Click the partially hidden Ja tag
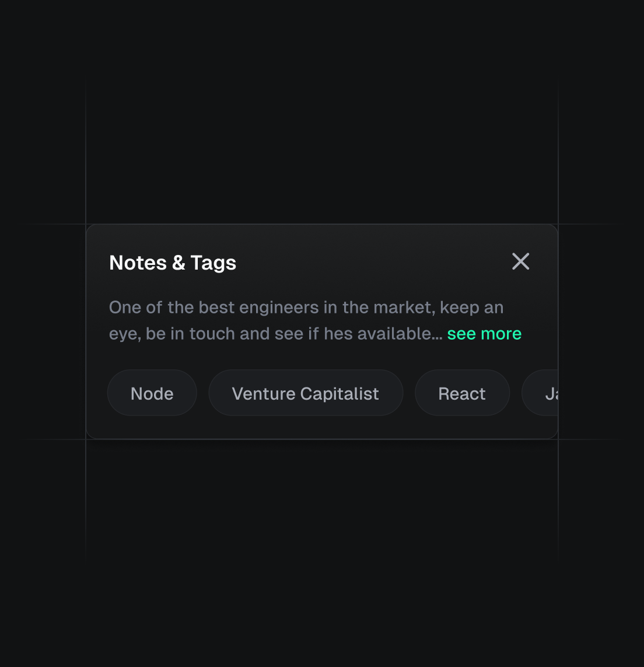 point(540,393)
